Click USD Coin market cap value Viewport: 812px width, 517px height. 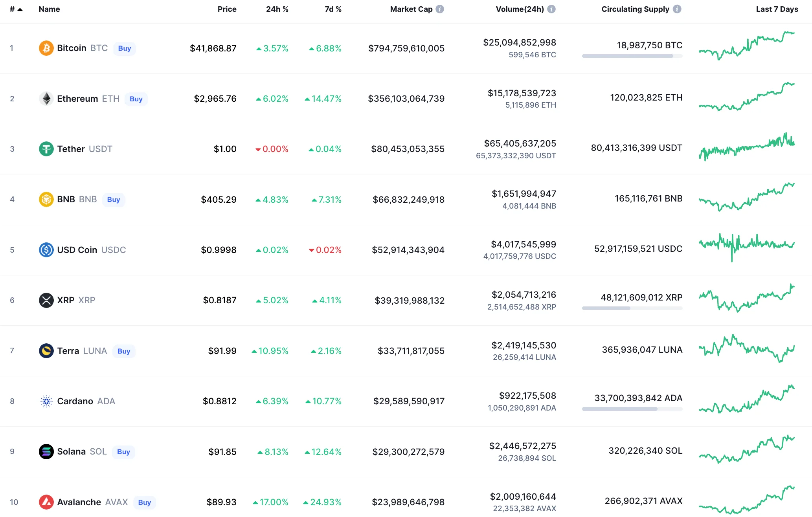[408, 250]
